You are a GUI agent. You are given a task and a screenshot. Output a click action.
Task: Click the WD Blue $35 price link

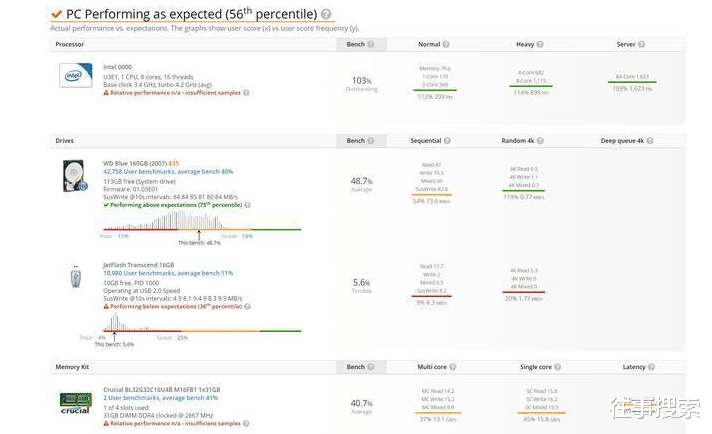click(174, 163)
